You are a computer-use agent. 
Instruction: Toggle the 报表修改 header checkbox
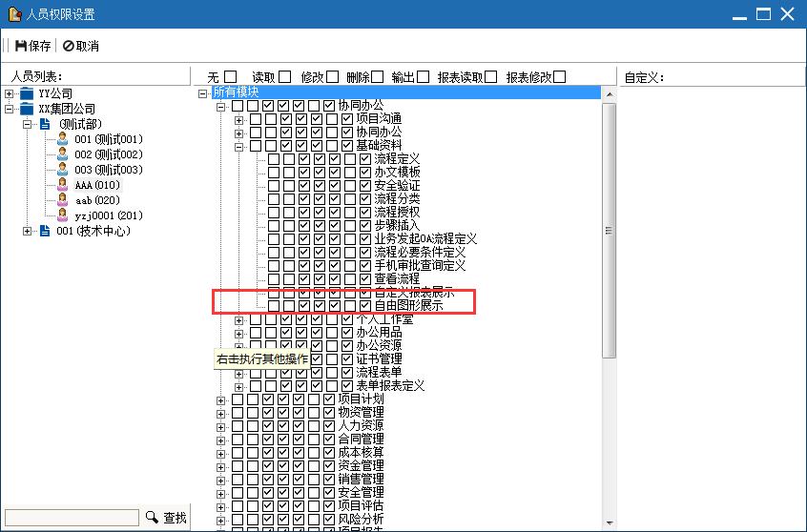click(560, 76)
